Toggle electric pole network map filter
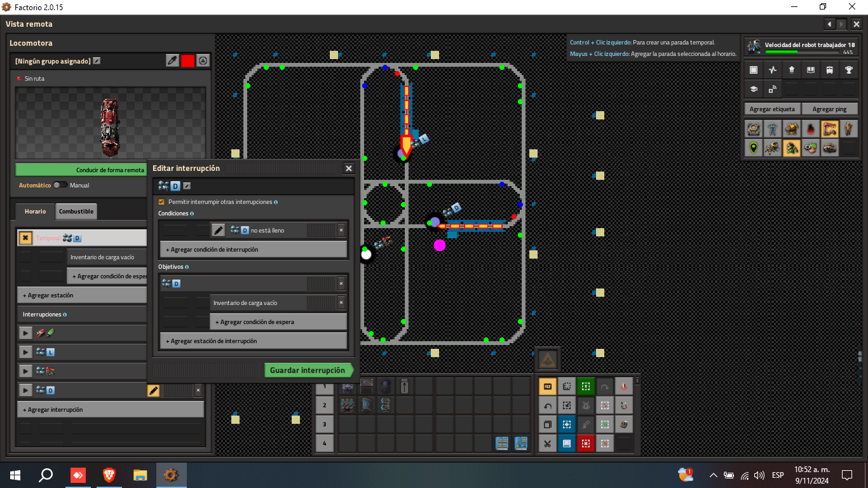The image size is (868, 488). (x=773, y=129)
